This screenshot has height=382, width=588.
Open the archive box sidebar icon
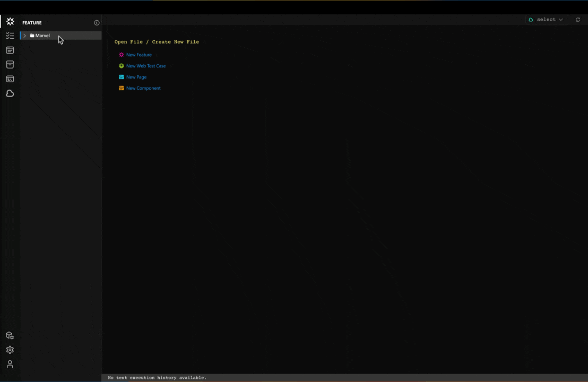click(10, 65)
